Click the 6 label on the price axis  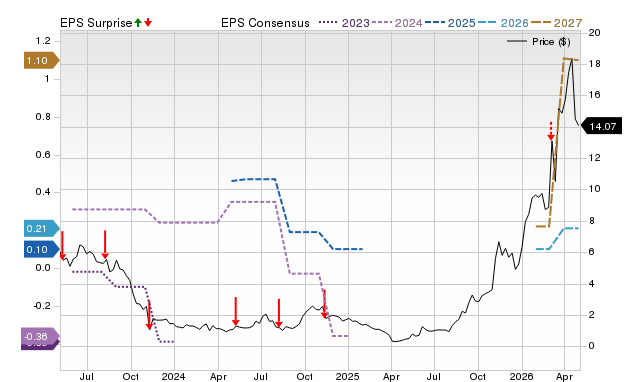pos(591,252)
